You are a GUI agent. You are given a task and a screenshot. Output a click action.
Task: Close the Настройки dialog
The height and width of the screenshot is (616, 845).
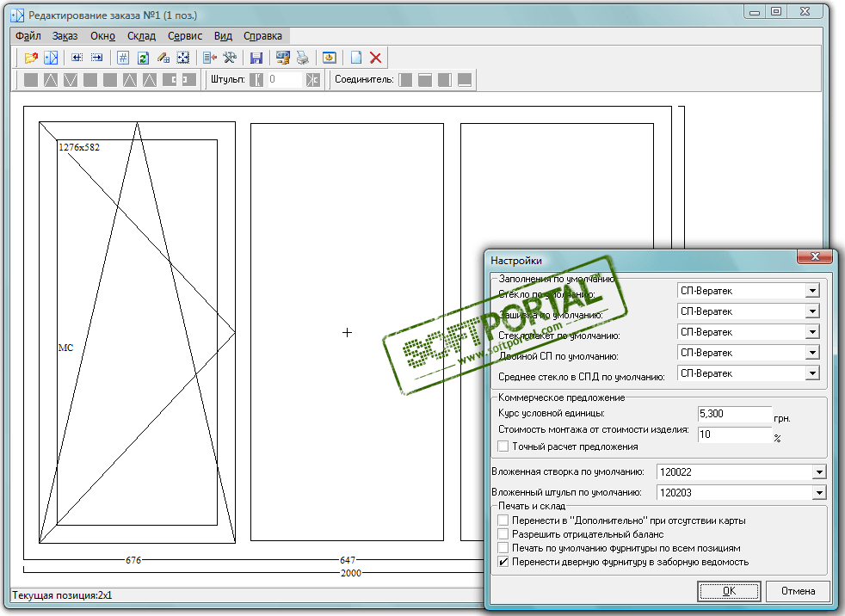tap(815, 256)
